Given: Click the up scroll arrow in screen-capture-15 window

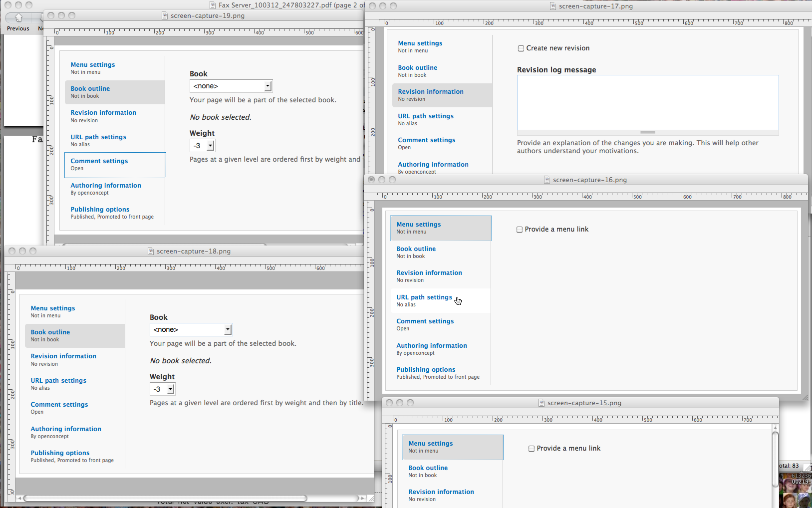Looking at the screenshot, I should (775, 428).
